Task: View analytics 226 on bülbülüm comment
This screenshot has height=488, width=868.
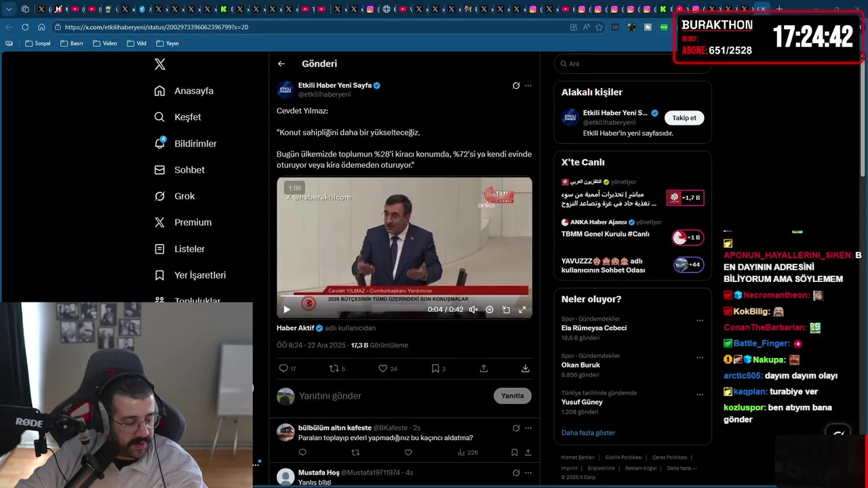Action: [468, 453]
